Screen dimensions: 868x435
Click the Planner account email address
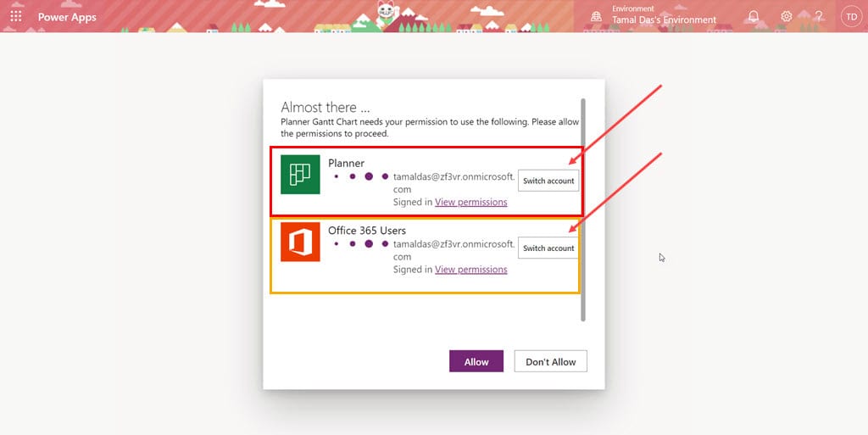coord(454,182)
